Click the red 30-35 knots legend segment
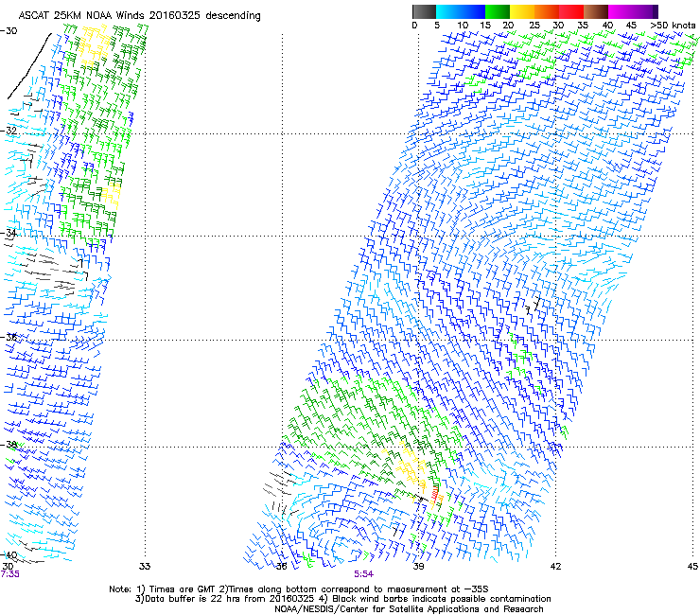Image resolution: width=700 pixels, height=615 pixels. [x=571, y=11]
